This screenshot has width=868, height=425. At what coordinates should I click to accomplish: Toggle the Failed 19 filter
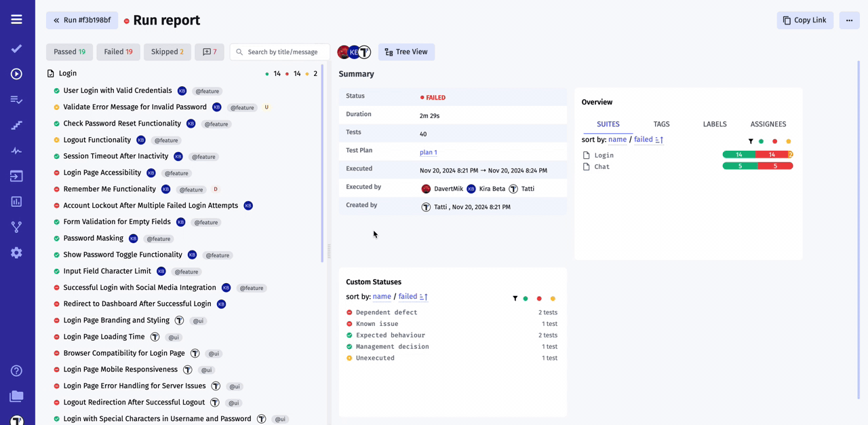click(118, 52)
